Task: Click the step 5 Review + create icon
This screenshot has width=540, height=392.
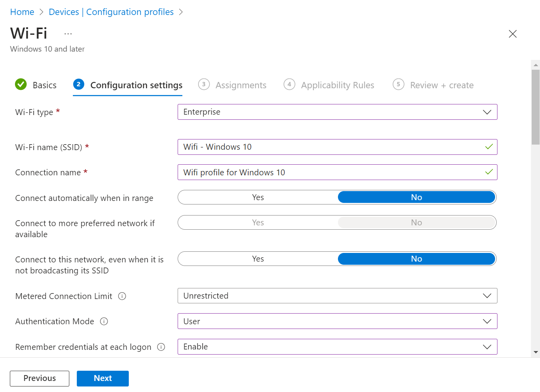Action: tap(398, 84)
